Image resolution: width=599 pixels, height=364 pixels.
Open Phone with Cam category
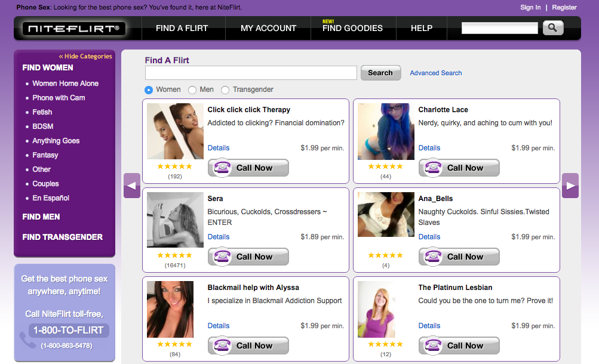59,98
